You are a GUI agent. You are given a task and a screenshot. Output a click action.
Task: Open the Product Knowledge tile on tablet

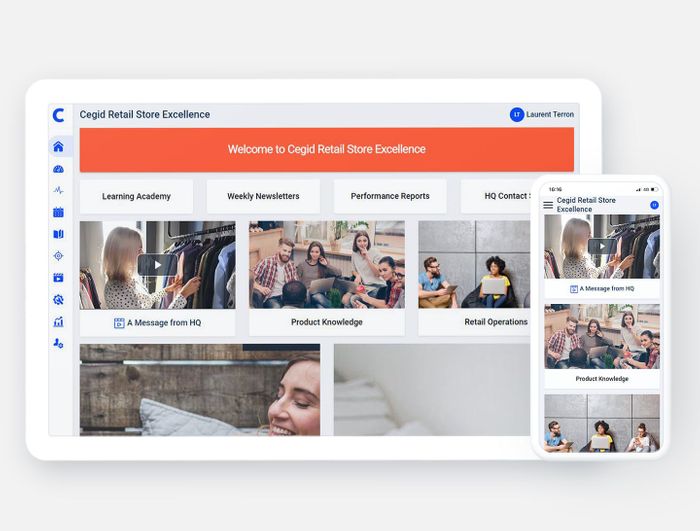pos(327,322)
